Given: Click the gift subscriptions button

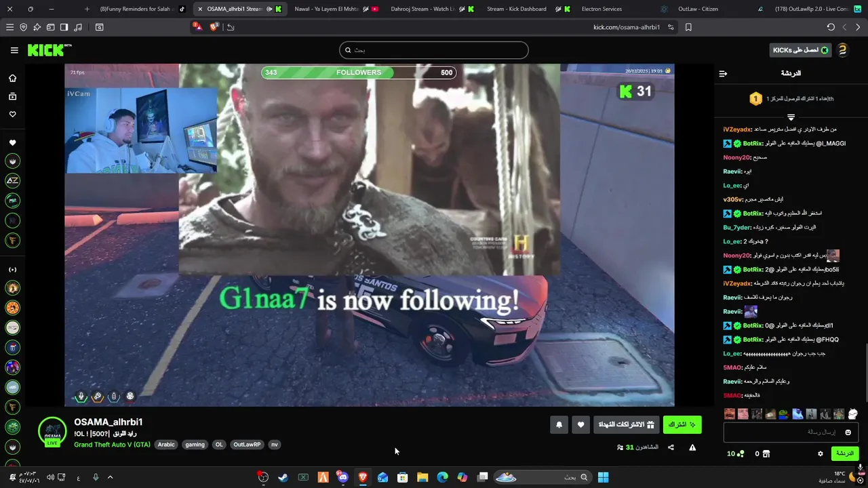Looking at the screenshot, I should tap(626, 425).
